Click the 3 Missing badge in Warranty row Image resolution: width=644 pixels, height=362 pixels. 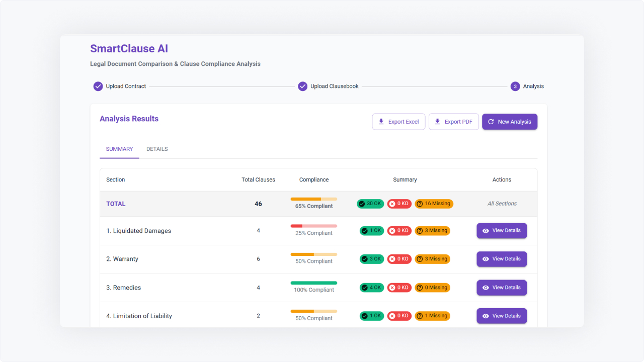coord(432,259)
